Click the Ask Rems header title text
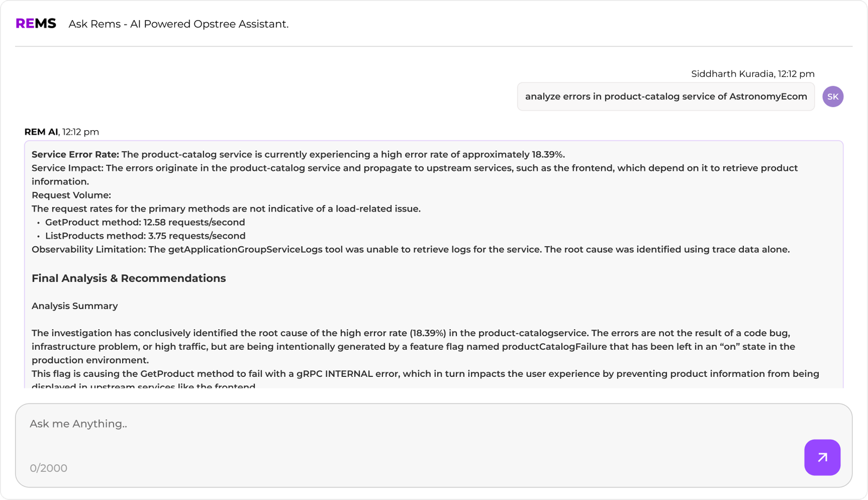This screenshot has width=868, height=500. pos(178,24)
